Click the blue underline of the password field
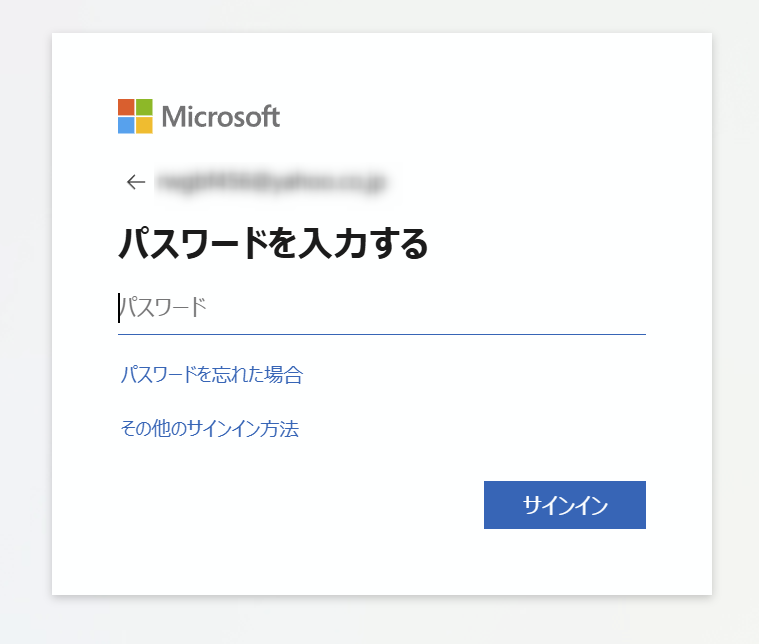This screenshot has width=759, height=644. [x=381, y=334]
